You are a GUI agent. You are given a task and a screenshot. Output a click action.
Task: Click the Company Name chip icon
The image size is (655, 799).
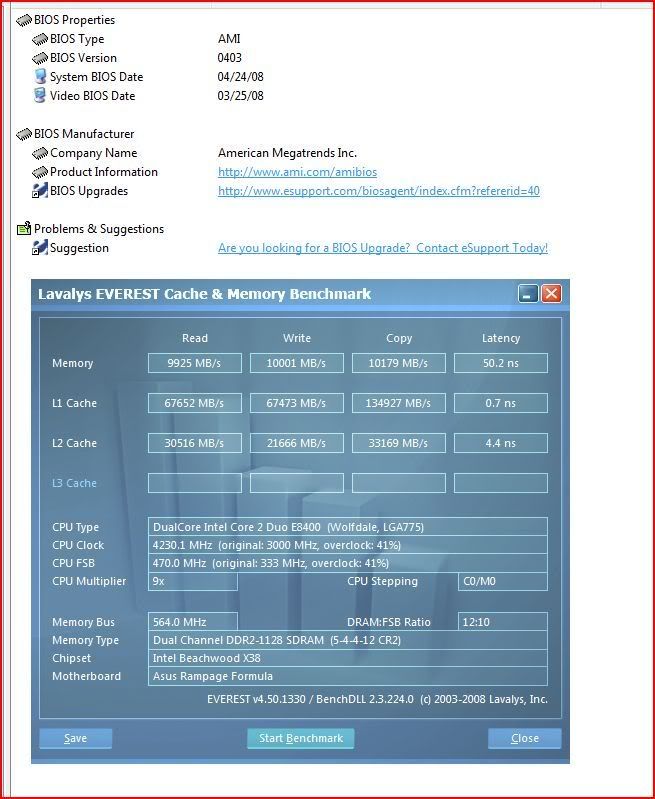pyautogui.click(x=40, y=153)
